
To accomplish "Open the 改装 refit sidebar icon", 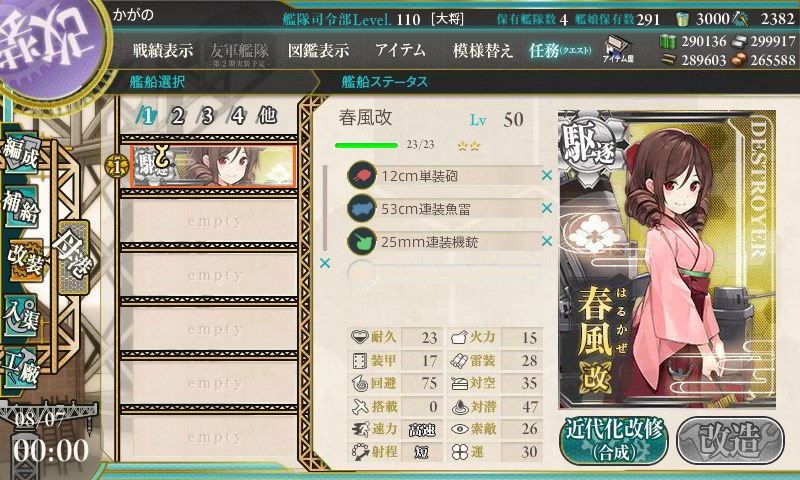I will point(24,260).
